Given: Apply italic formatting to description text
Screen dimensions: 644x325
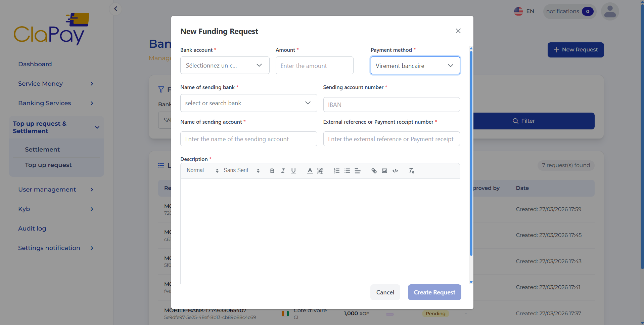Looking at the screenshot, I should (x=283, y=171).
